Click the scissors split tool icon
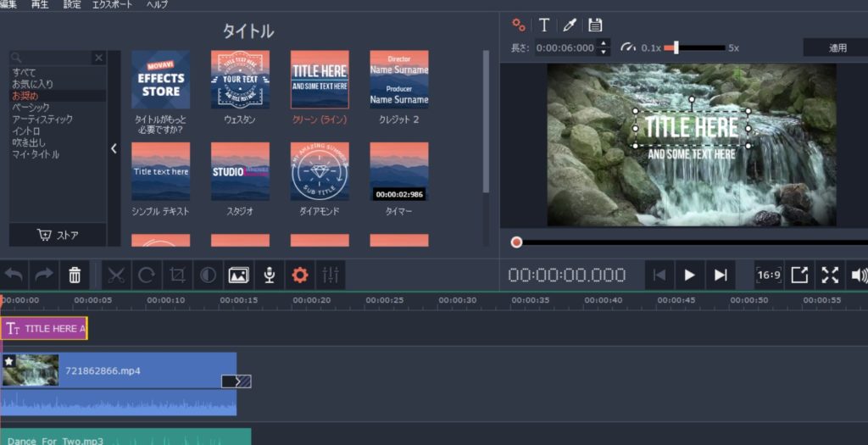The width and height of the screenshot is (868, 445). 116,275
